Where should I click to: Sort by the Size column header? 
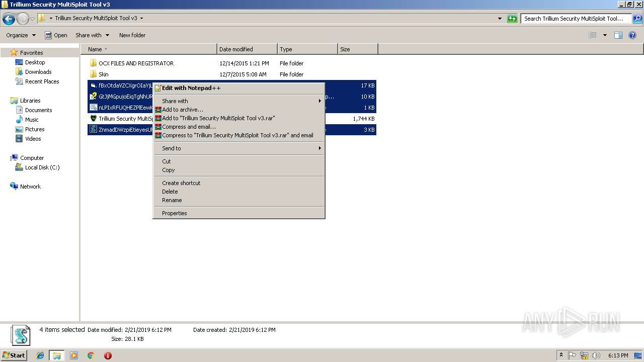358,49
